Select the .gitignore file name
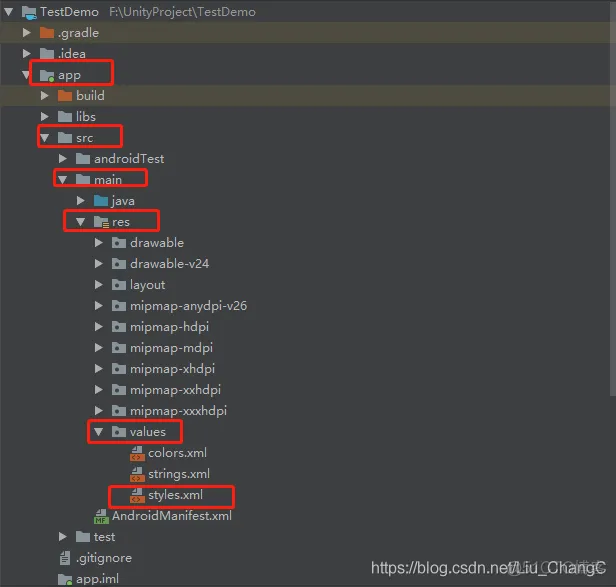 [104, 558]
